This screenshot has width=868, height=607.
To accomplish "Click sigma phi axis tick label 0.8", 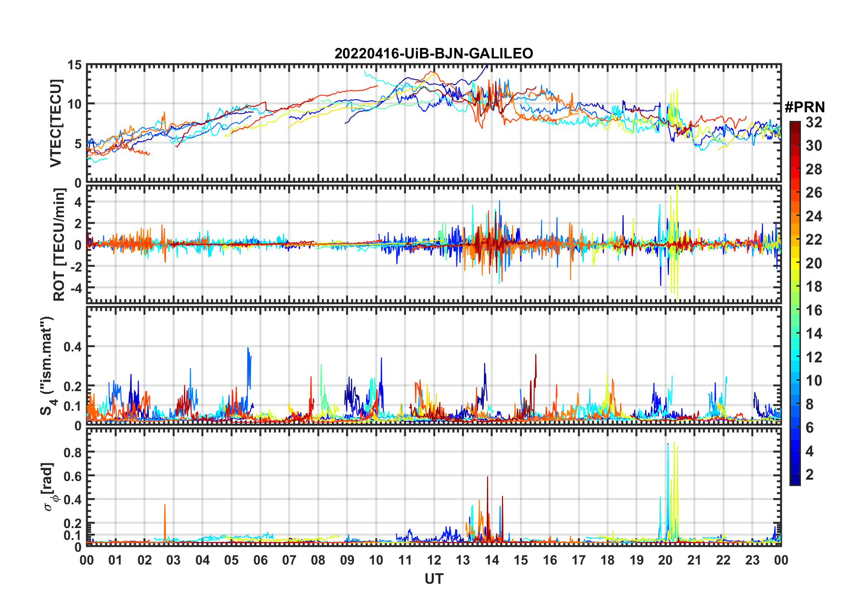I will pos(73,452).
